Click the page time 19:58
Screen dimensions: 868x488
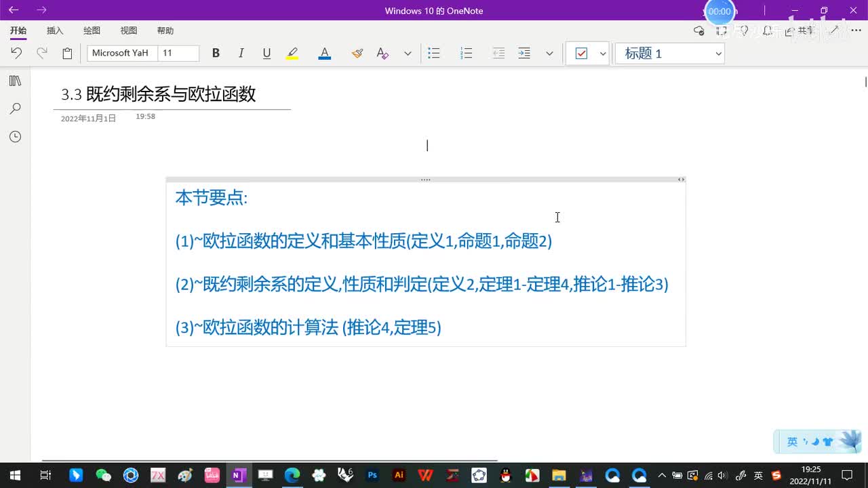(145, 117)
